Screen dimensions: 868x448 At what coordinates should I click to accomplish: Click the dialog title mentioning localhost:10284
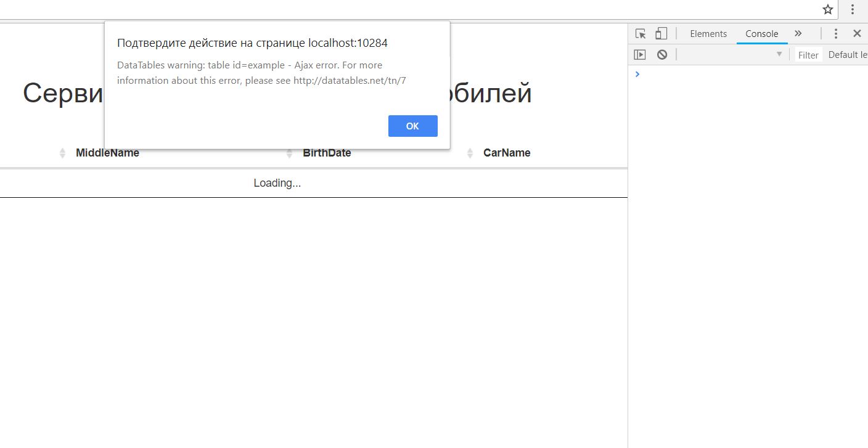point(252,43)
